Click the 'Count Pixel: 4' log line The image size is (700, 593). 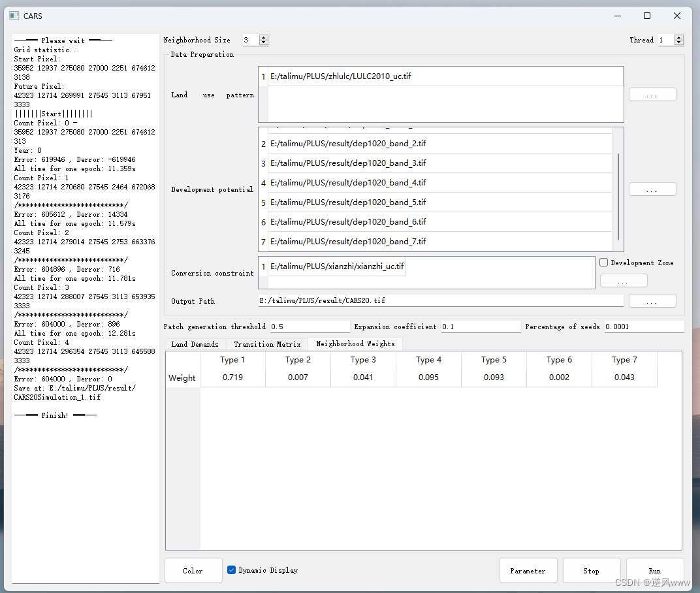click(42, 342)
